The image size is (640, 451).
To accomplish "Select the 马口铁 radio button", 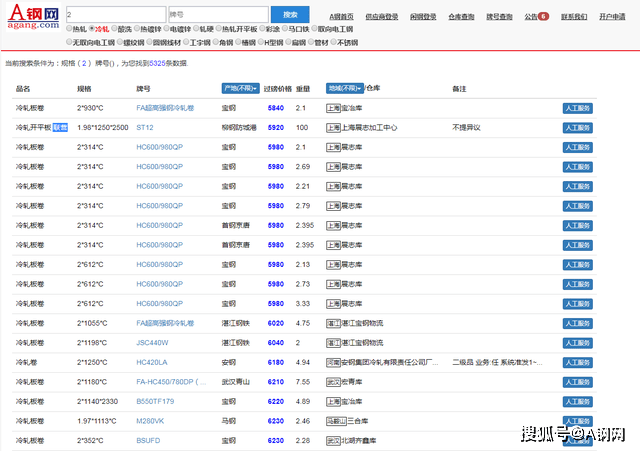I will point(285,29).
